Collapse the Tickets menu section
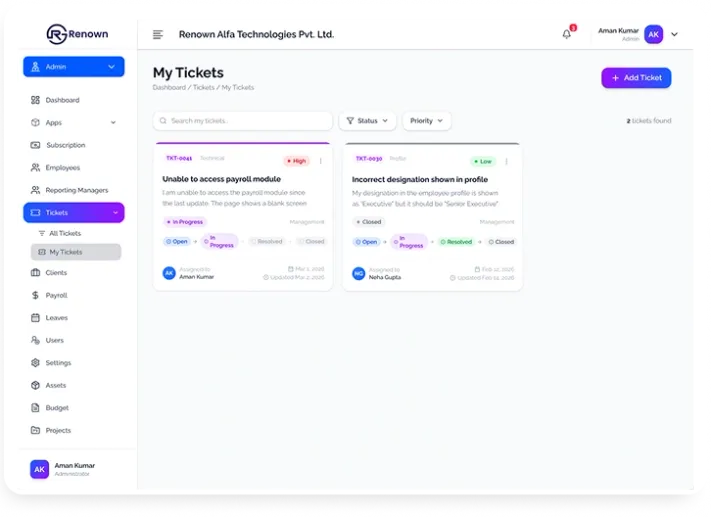 (x=114, y=213)
